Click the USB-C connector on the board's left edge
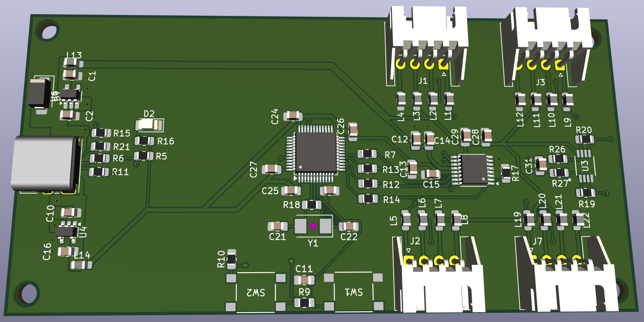The image size is (644, 322). (x=44, y=164)
